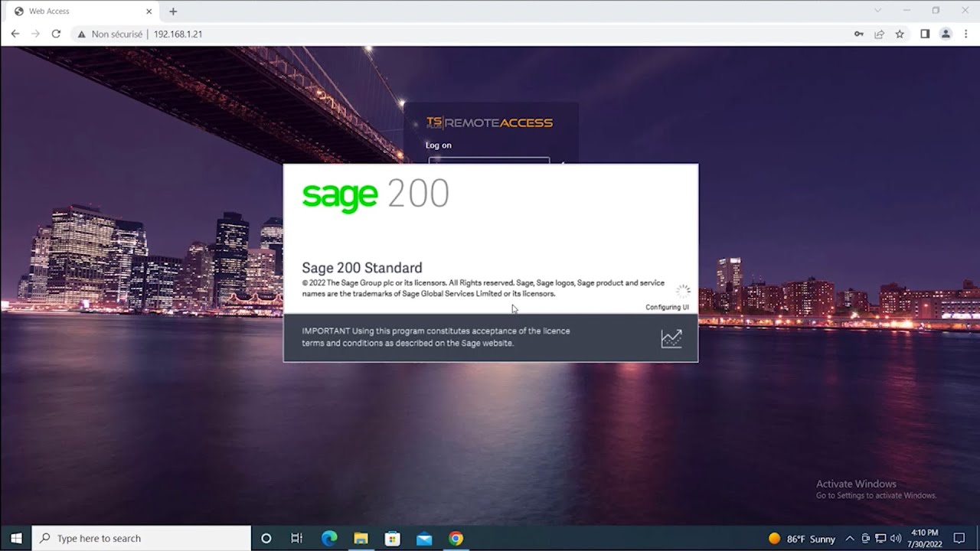
Task: Show hidden system tray icons
Action: point(850,539)
